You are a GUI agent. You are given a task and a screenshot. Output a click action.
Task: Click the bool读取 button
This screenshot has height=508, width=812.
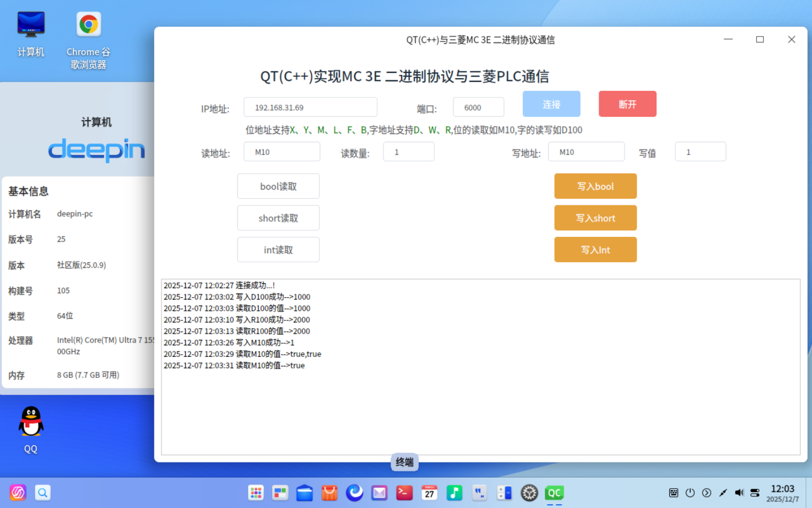(278, 186)
